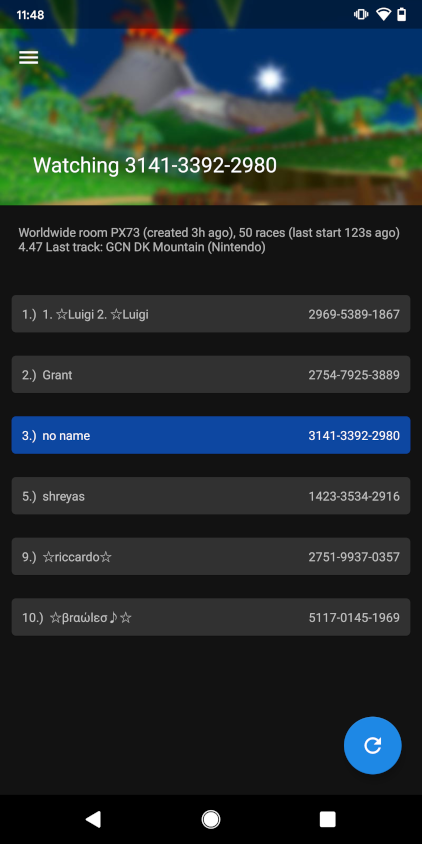Open recent apps with square button
The image size is (422, 844).
[327, 819]
